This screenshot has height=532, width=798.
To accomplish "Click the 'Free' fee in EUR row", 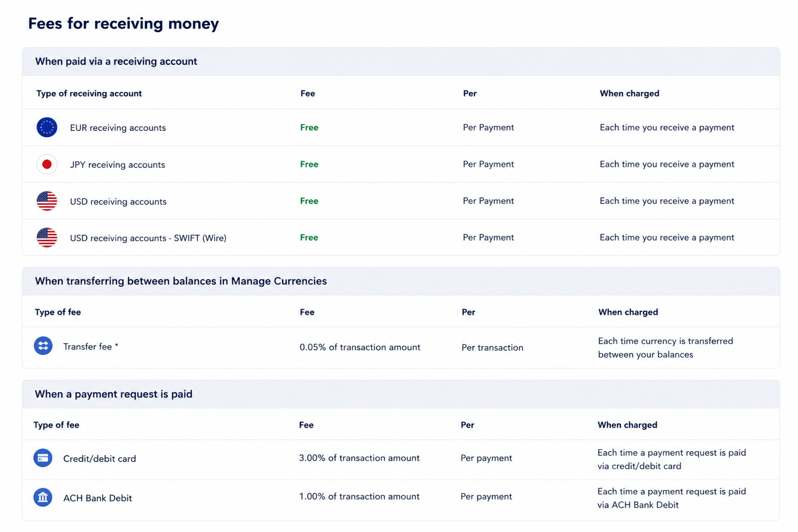I will point(309,127).
